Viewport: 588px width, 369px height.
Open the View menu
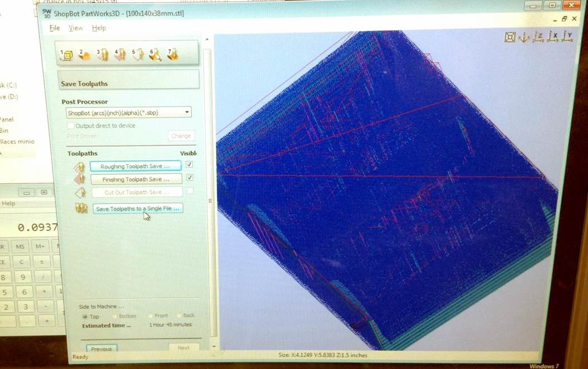coord(75,28)
